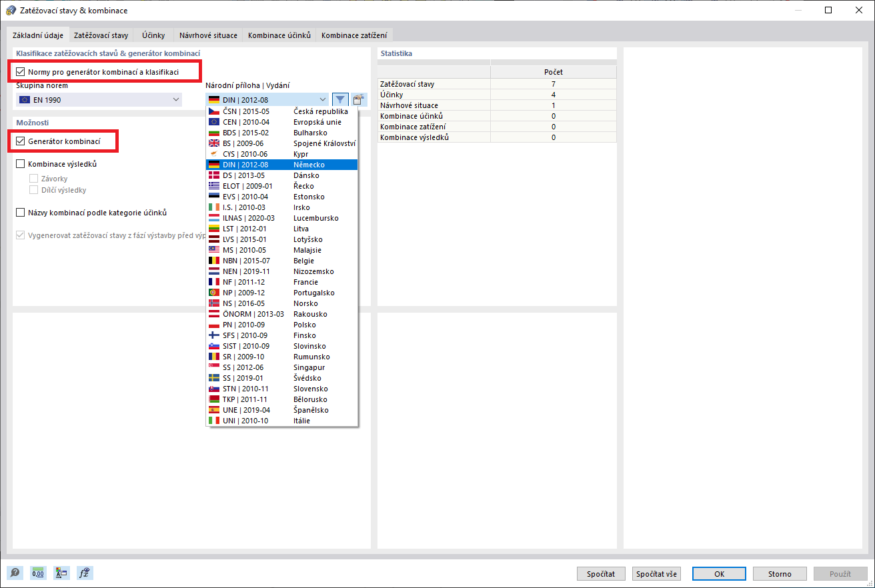Image resolution: width=875 pixels, height=588 pixels.
Task: Select UNI 2010-10 Itálie option
Action: tap(282, 421)
